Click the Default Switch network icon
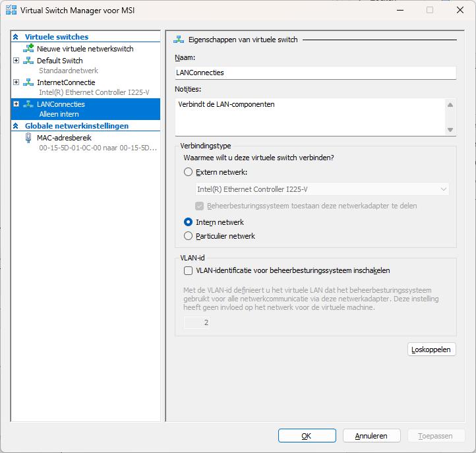Viewport: 476px width, 453px height. pos(28,61)
